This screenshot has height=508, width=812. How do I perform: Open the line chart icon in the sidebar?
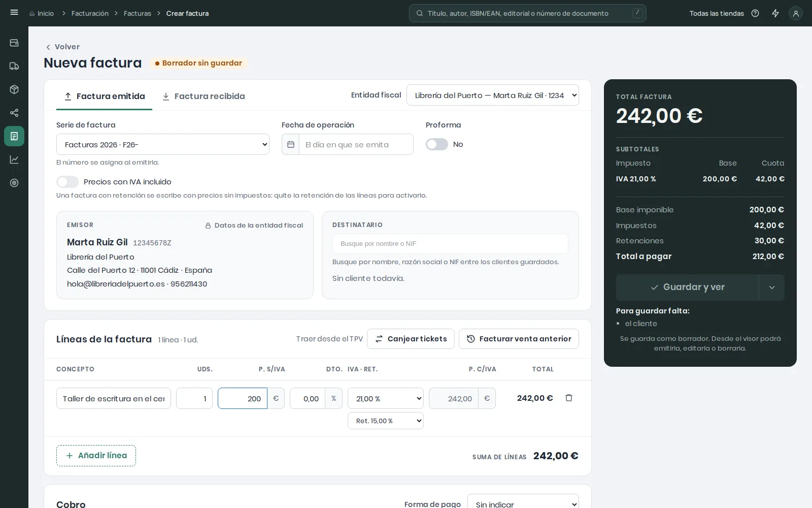click(x=14, y=160)
